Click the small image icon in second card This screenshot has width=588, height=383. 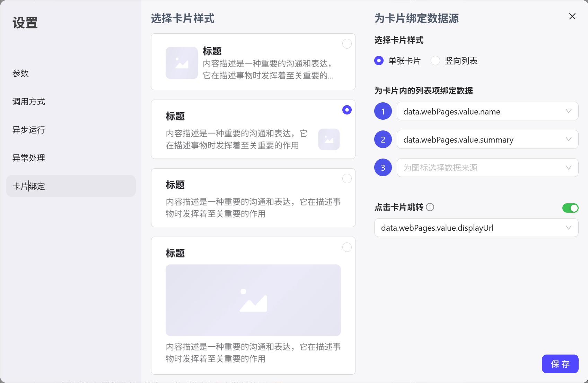coord(329,139)
